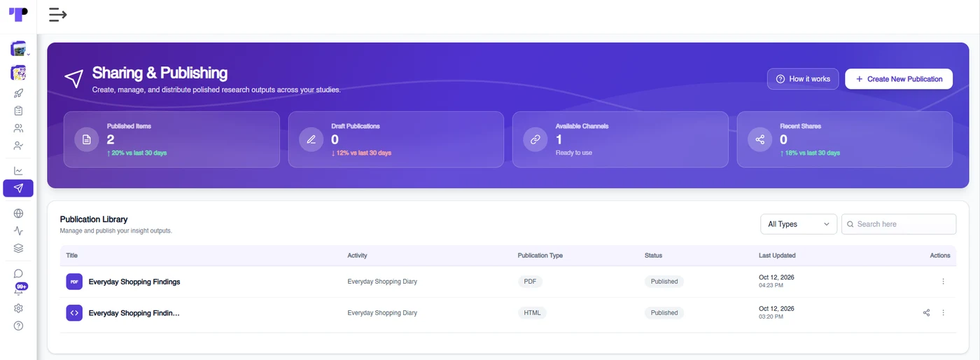Click the app logo in top-left corner
The height and width of the screenshot is (360, 980).
(18, 15)
